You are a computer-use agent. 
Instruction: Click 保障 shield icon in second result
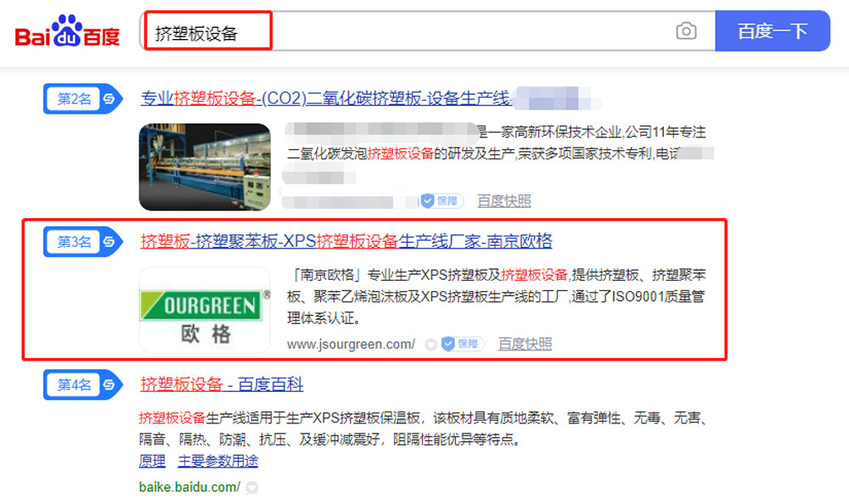pyautogui.click(x=442, y=201)
